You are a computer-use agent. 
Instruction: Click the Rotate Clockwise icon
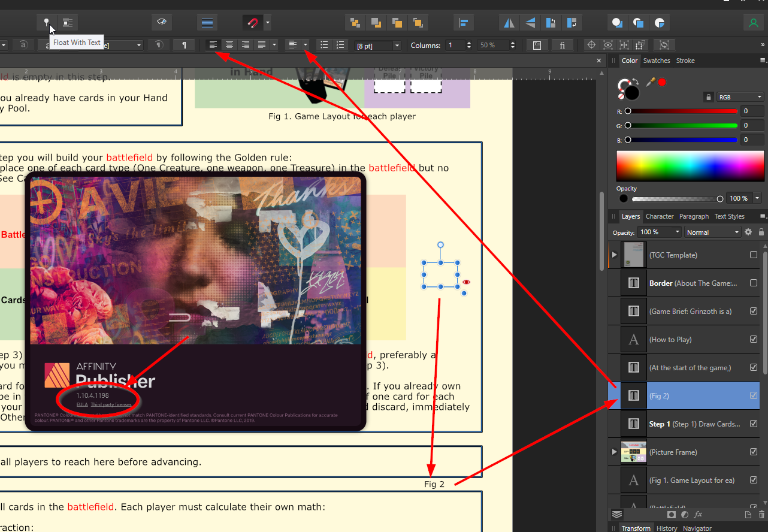tap(572, 23)
